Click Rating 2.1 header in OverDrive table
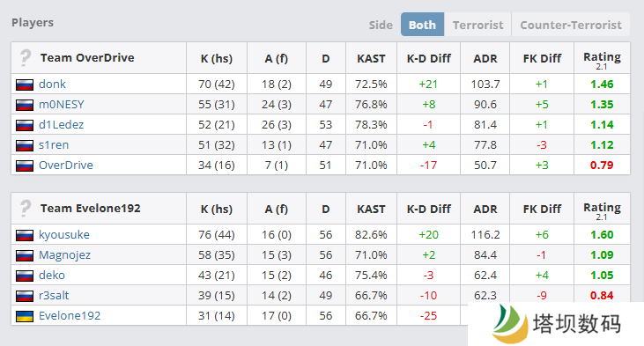 coord(602,60)
